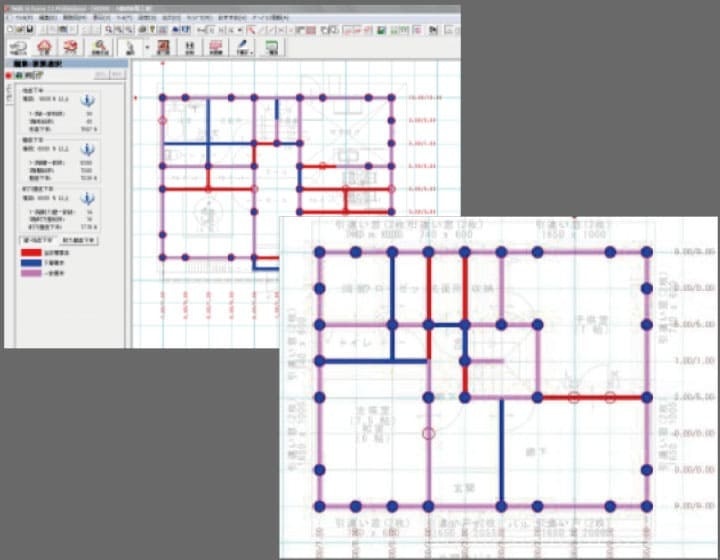Screen dimensions: 720x560
Task: Click the blue anchor icon in the bottom panel group
Action: [86, 197]
